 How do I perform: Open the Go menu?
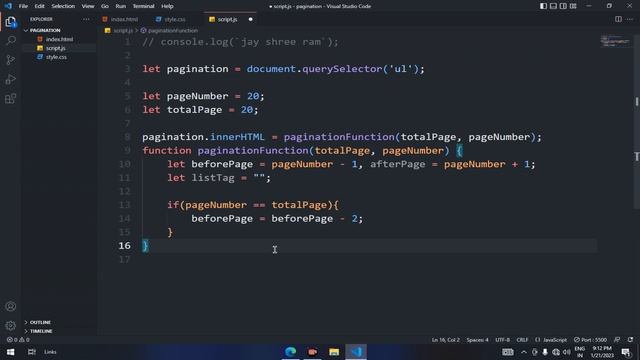[x=105, y=6]
